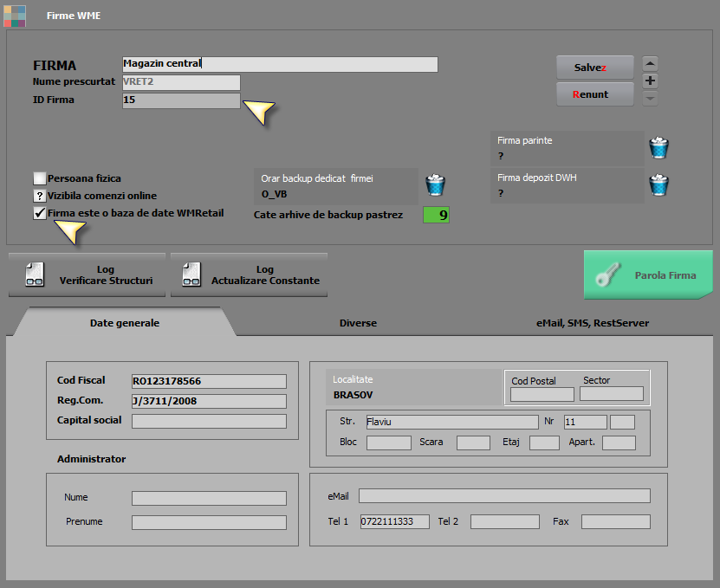Open the Orar backup dedicat firmei selector
This screenshot has width=720, height=588.
336,186
